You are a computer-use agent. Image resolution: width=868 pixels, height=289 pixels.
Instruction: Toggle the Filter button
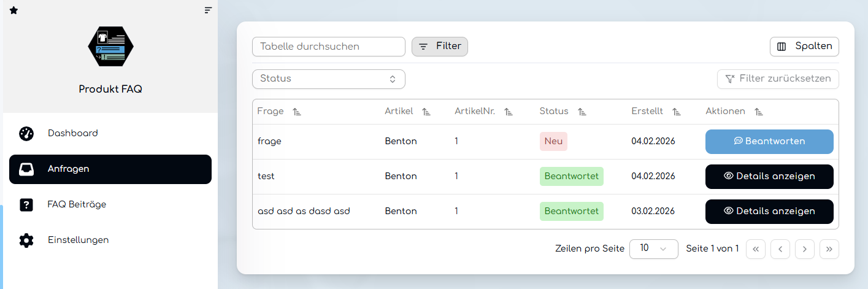tap(440, 47)
